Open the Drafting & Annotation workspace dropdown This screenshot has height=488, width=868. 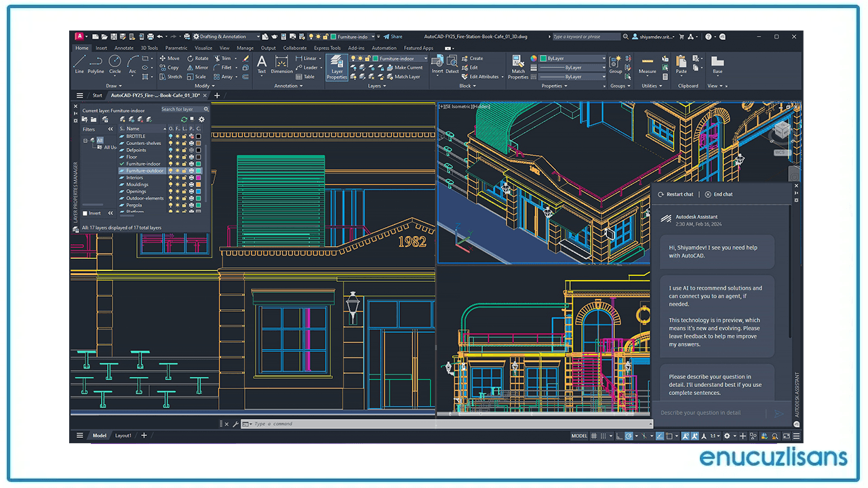tap(226, 37)
